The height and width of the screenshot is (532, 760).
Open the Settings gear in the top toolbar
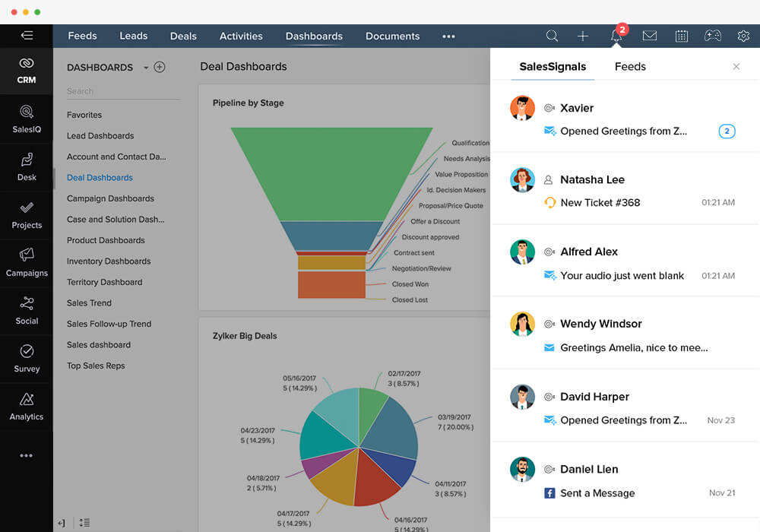coord(743,36)
